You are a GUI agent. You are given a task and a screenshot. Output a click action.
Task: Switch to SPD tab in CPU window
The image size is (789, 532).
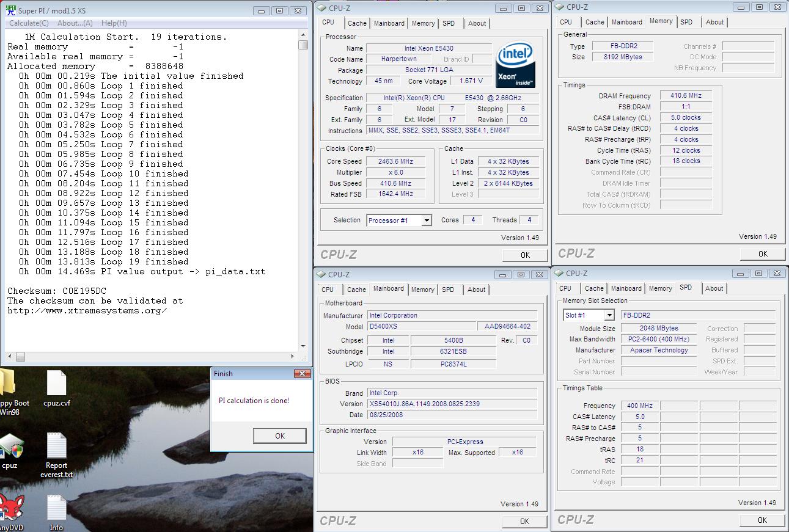pyautogui.click(x=449, y=23)
